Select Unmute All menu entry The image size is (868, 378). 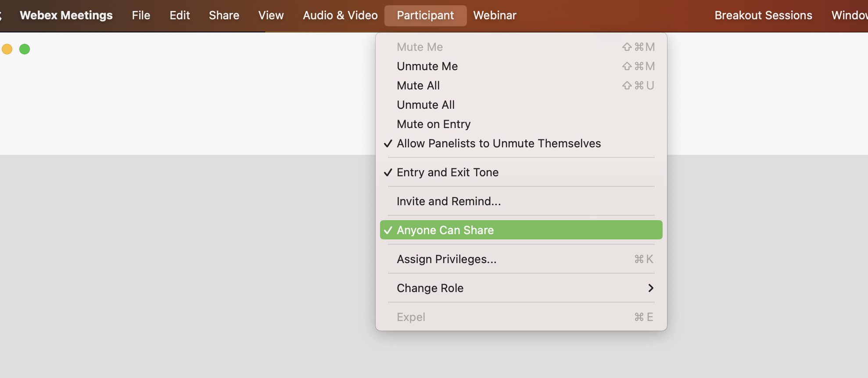pyautogui.click(x=521, y=105)
